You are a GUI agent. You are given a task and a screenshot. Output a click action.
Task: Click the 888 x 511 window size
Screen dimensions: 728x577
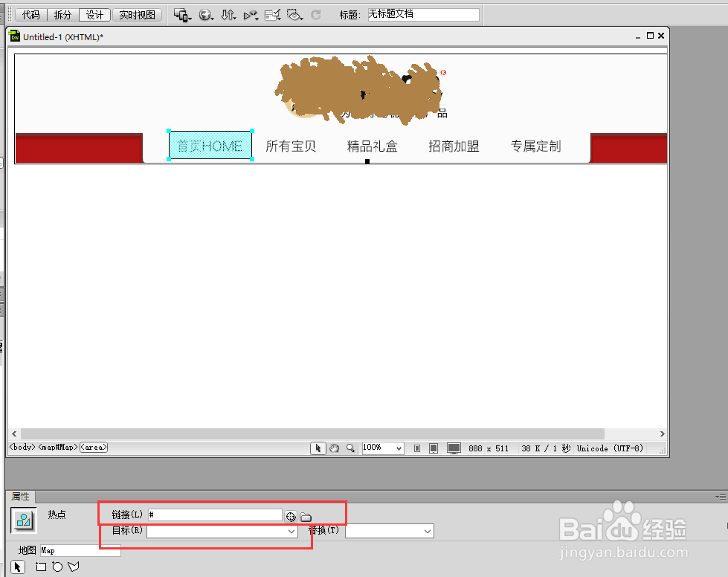(489, 448)
